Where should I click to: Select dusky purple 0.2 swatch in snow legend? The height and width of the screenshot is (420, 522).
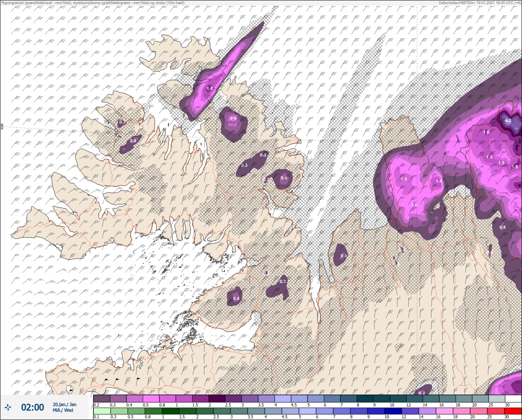[102, 398]
